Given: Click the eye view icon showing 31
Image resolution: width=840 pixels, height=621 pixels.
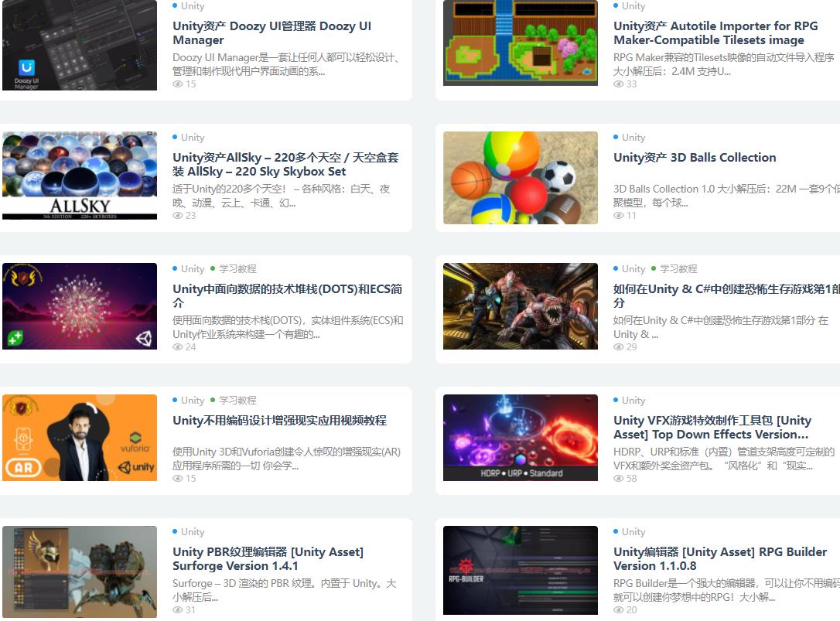Looking at the screenshot, I should (x=178, y=609).
